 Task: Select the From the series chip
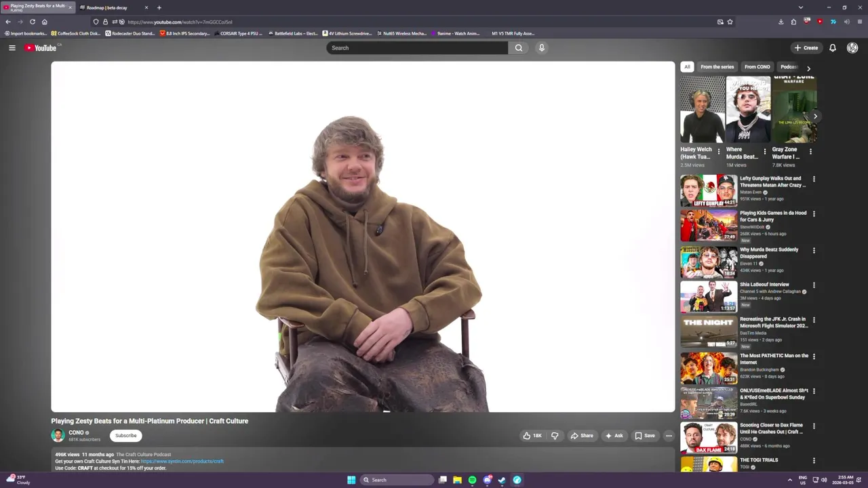click(717, 66)
